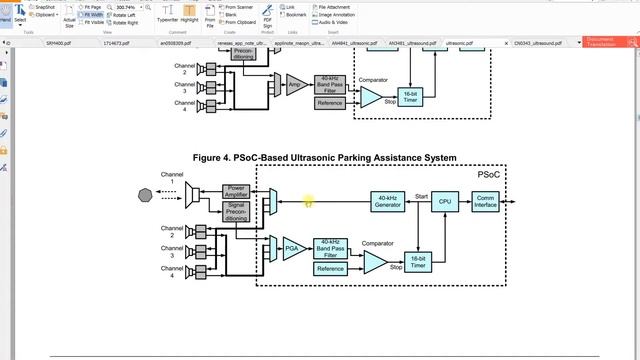The image size is (640, 360).
Task: Select the Highlight tool
Action: [x=189, y=13]
